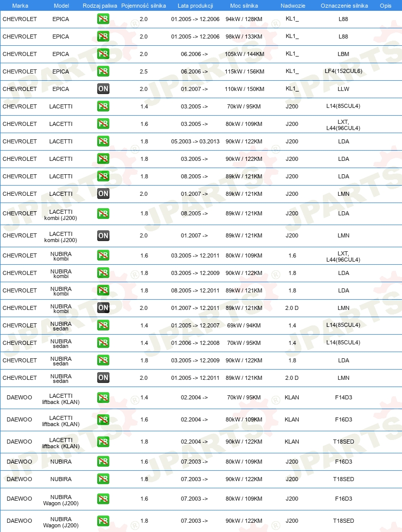Viewport: 402px width, 532px height.
Task: Click fuel icon in Nubira sedan 01.2006 -> 12.2008 row
Action: 103,343
